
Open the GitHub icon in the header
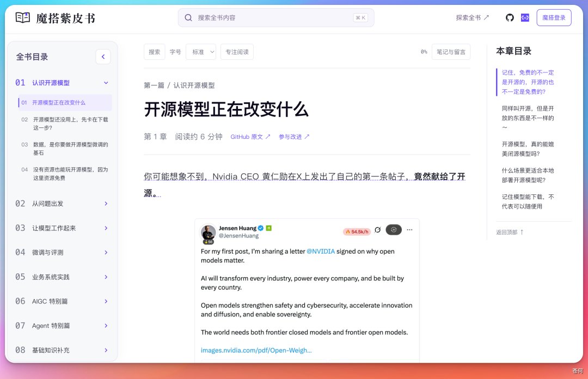(x=510, y=17)
